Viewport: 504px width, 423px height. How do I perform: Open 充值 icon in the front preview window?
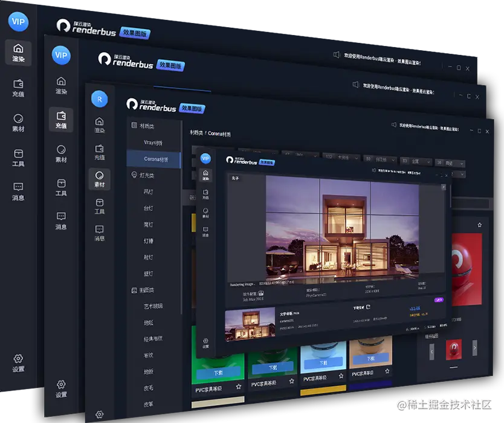pyautogui.click(x=205, y=194)
